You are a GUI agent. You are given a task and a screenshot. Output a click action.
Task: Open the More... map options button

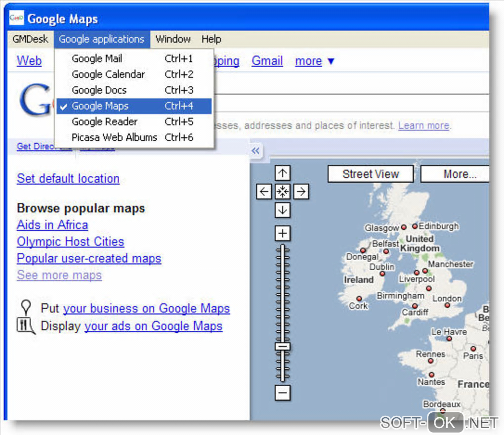tap(459, 174)
